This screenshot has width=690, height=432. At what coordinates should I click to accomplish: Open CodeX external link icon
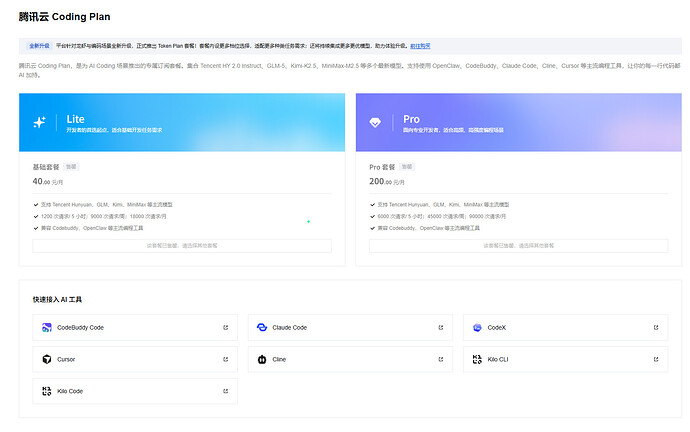coord(656,327)
